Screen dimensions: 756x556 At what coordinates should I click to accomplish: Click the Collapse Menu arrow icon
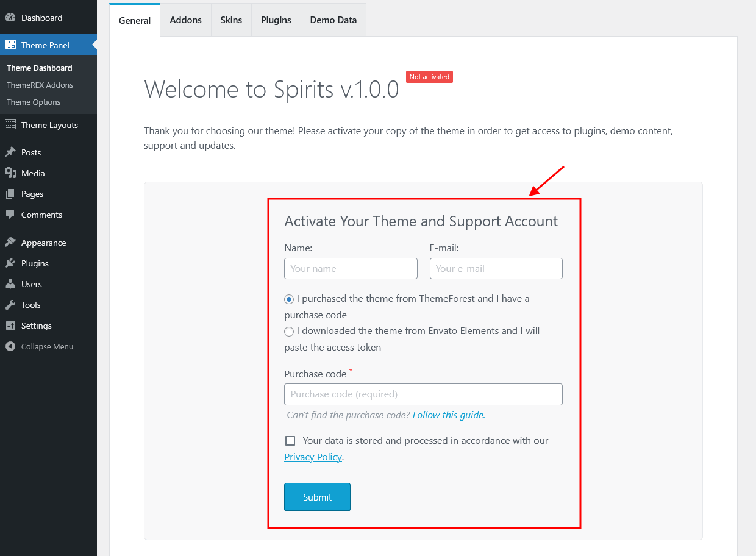click(x=10, y=346)
